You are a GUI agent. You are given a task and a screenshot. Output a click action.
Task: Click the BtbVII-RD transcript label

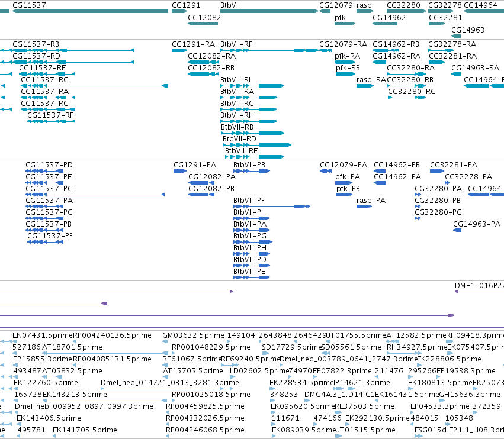click(x=239, y=138)
